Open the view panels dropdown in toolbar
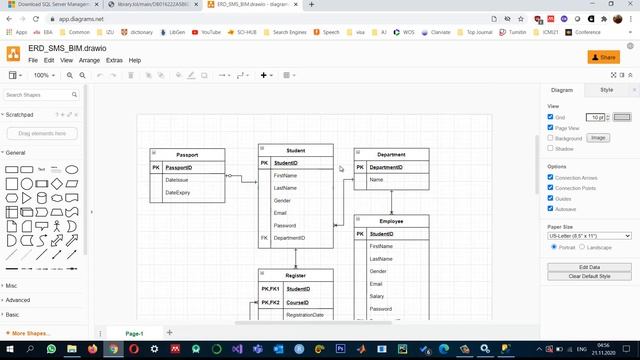This screenshot has height=360, width=640. [15, 76]
